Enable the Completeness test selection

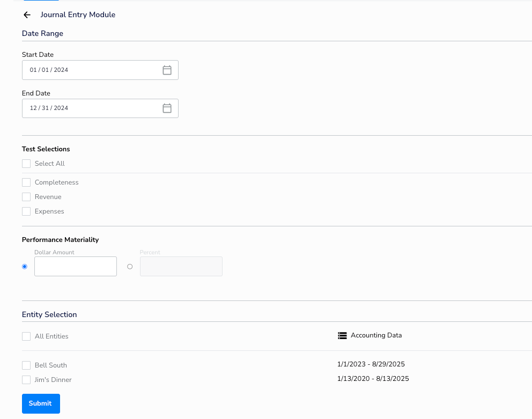[x=26, y=182]
